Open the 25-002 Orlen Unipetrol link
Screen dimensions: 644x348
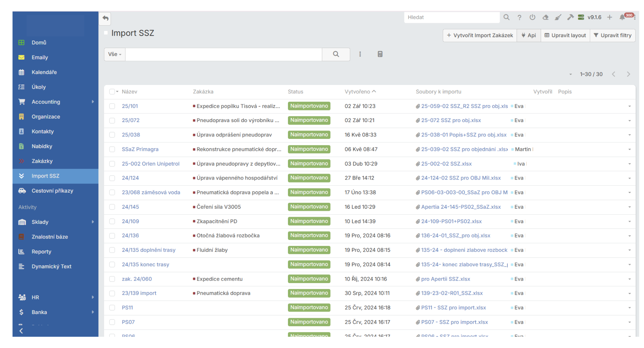coord(150,164)
